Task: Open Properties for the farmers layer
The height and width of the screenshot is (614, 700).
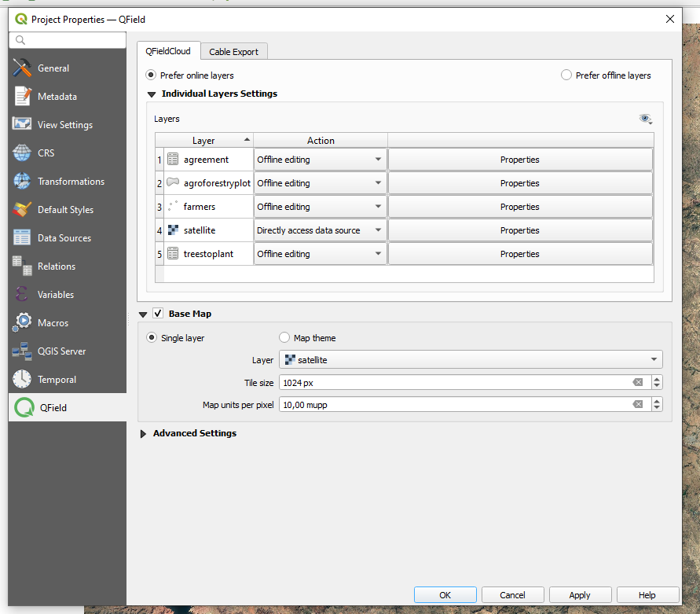Action: (520, 206)
